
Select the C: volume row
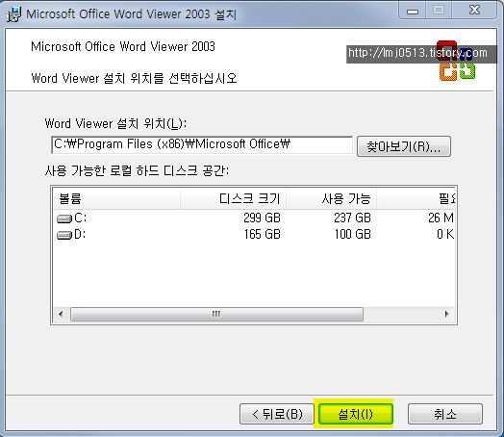(x=254, y=218)
